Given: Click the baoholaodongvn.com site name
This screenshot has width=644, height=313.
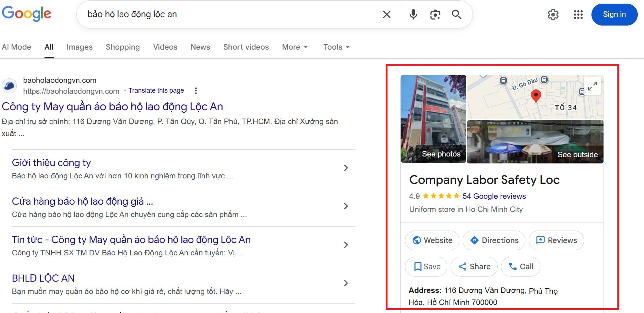Looking at the screenshot, I should [60, 80].
